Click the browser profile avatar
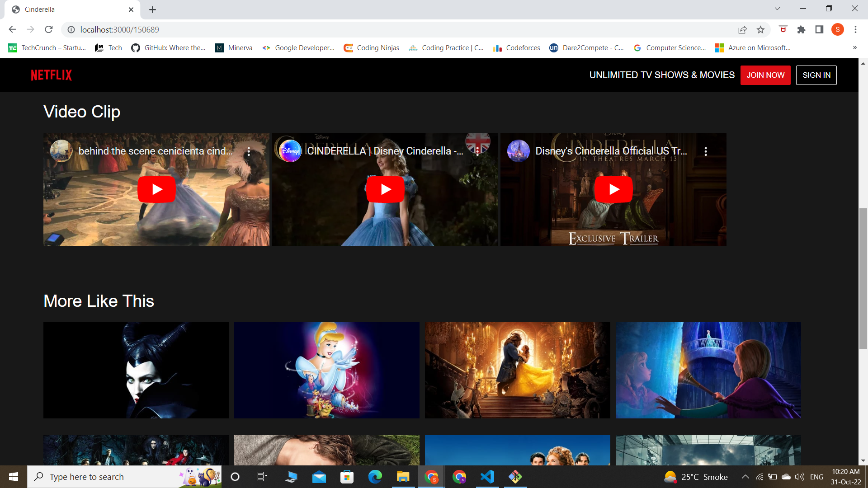This screenshot has width=868, height=488. (838, 29)
